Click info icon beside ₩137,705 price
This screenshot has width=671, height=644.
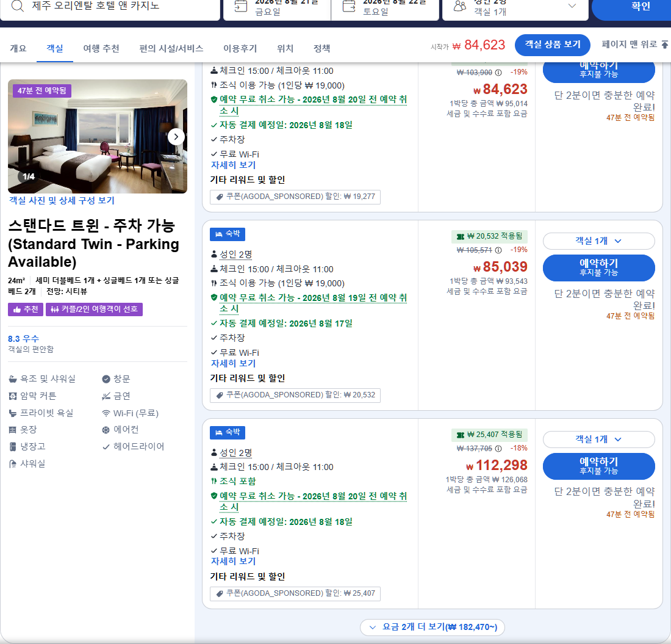click(498, 448)
